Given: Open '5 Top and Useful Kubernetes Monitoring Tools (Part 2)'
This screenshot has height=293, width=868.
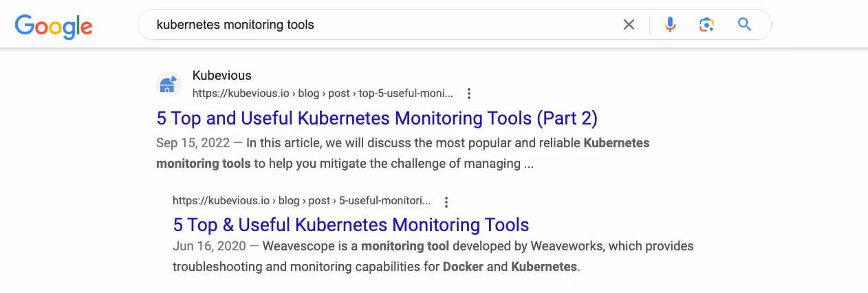Looking at the screenshot, I should pos(377,118).
